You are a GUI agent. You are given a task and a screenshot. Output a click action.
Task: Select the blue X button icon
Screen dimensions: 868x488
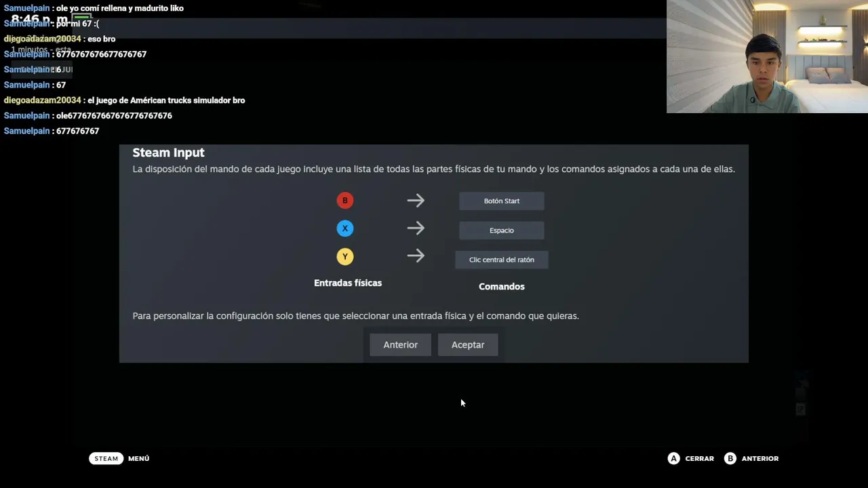coord(345,228)
